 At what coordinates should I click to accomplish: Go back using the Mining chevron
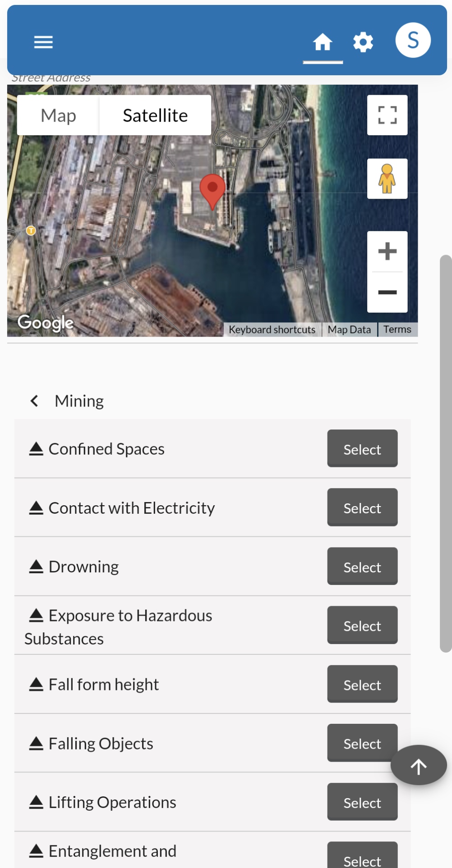[x=34, y=401]
